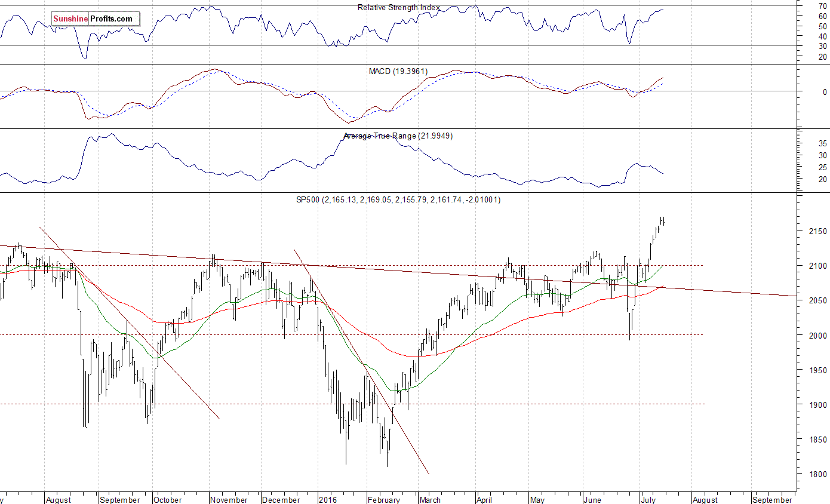Click the 2150 price axis label

tap(817, 231)
